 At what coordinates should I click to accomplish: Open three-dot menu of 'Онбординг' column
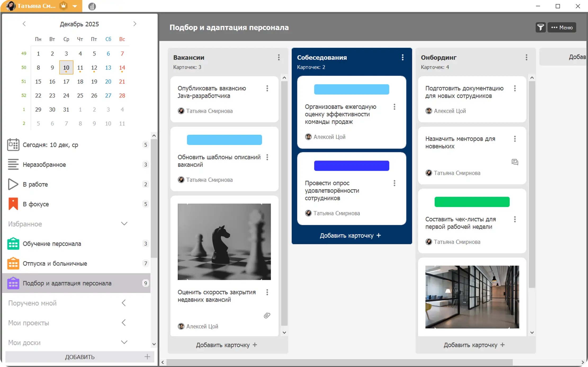[526, 57]
